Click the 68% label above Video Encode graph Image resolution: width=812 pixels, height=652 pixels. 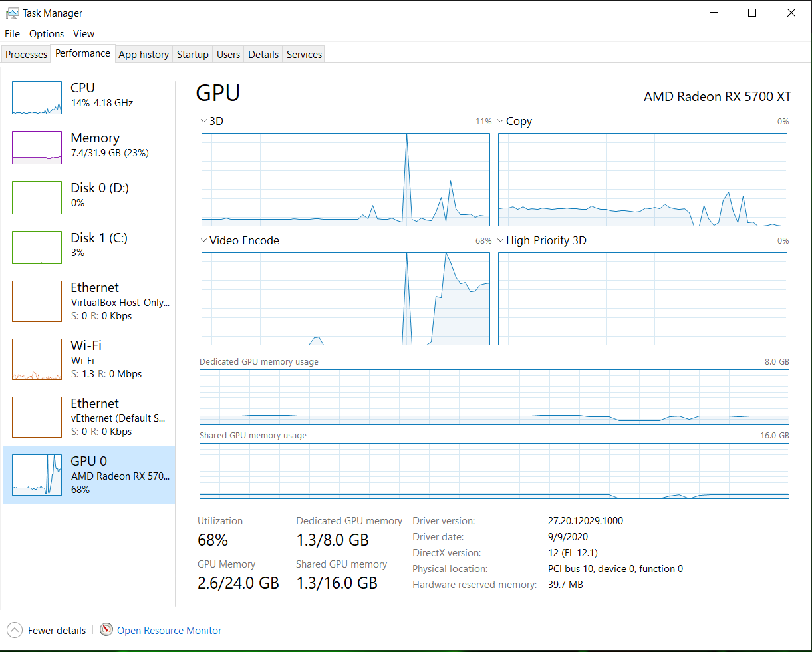(483, 241)
